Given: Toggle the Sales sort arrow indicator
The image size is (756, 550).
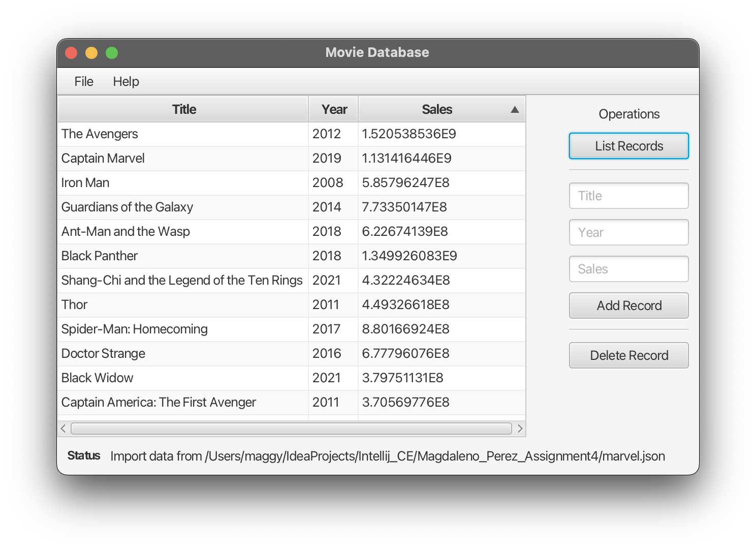Looking at the screenshot, I should coord(515,109).
